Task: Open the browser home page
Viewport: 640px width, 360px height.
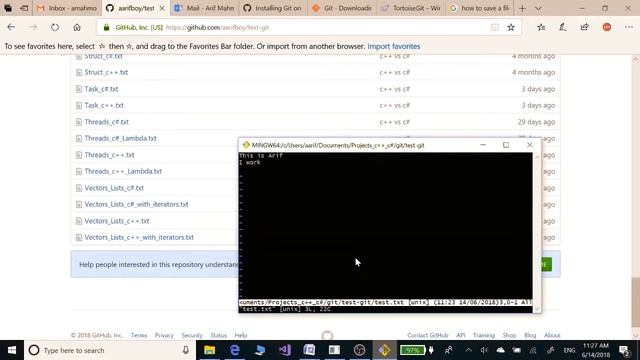Action: pyautogui.click(x=77, y=27)
